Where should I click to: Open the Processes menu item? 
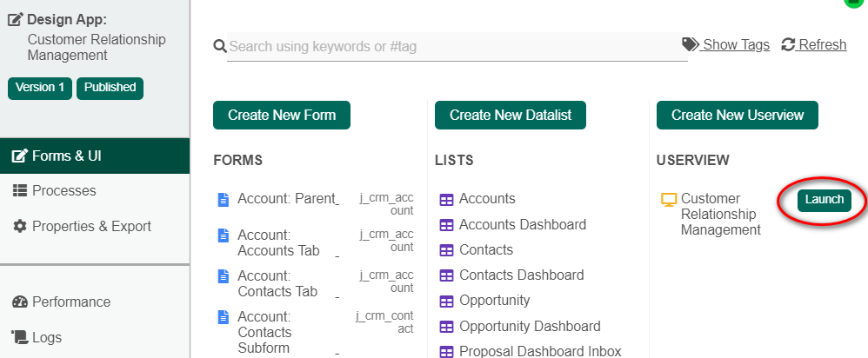(x=63, y=190)
